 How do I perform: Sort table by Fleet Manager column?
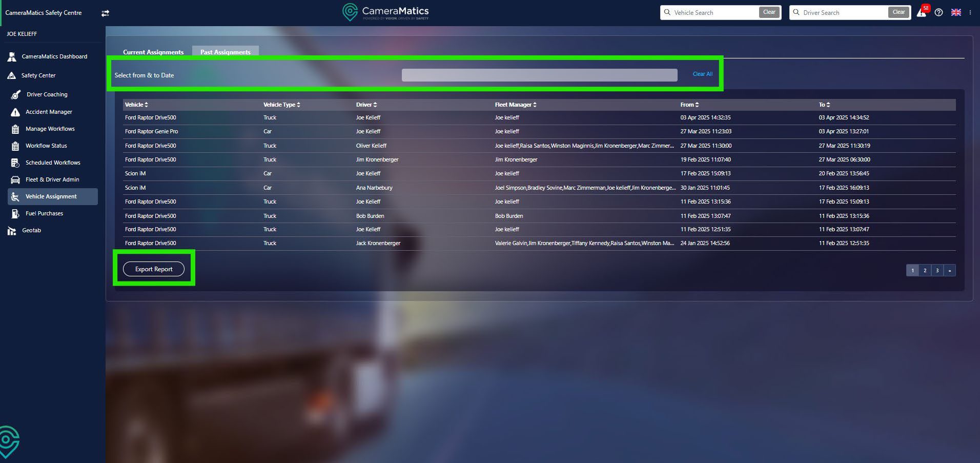(x=515, y=105)
